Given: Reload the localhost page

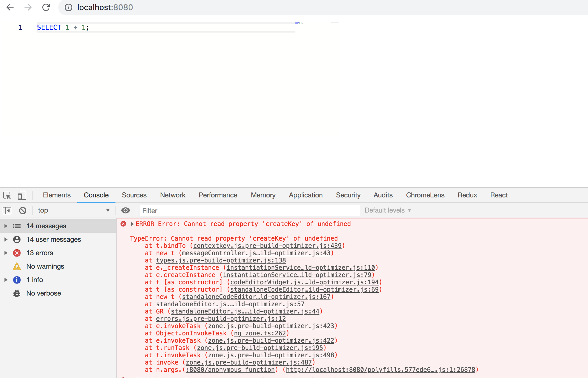Looking at the screenshot, I should (x=46, y=7).
